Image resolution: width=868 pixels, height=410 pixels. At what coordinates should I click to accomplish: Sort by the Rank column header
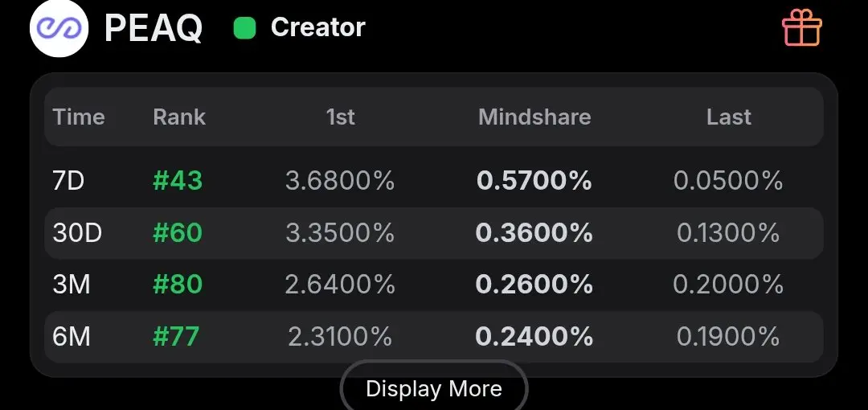pyautogui.click(x=179, y=117)
